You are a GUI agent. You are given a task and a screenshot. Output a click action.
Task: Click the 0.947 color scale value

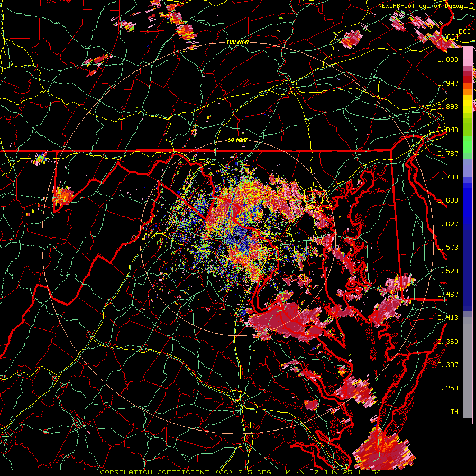(448, 83)
